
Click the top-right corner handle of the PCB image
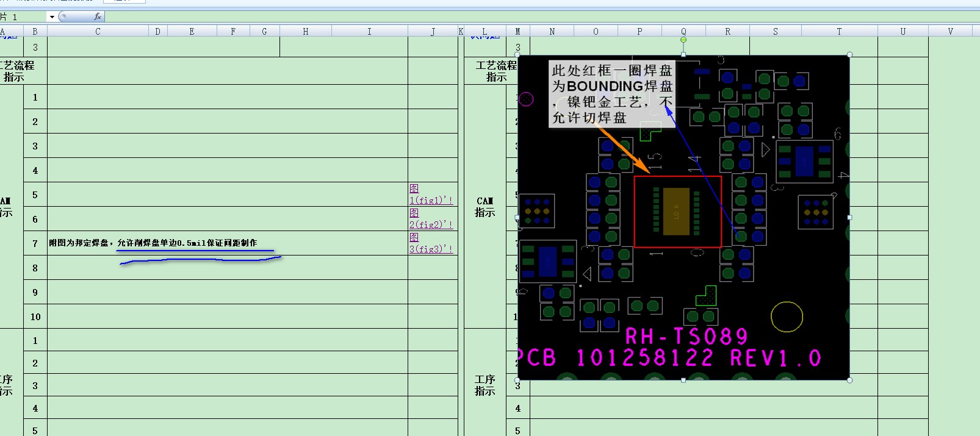pyautogui.click(x=849, y=54)
